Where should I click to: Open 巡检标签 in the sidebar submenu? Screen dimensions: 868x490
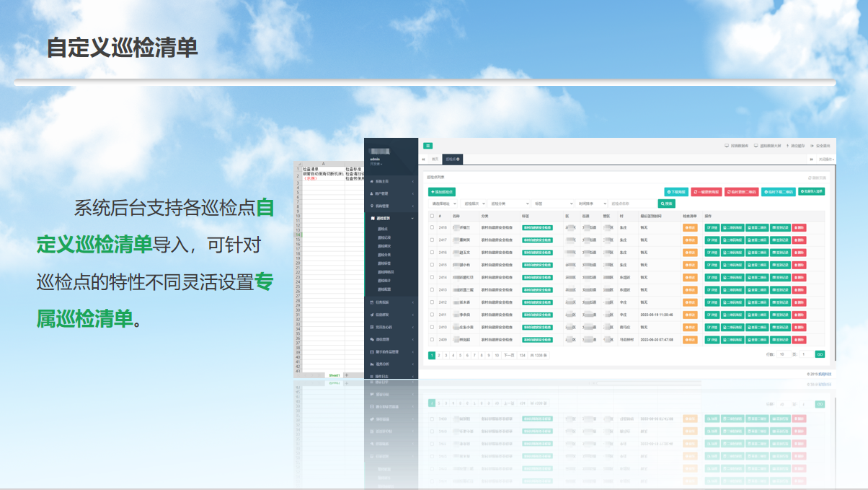384,263
